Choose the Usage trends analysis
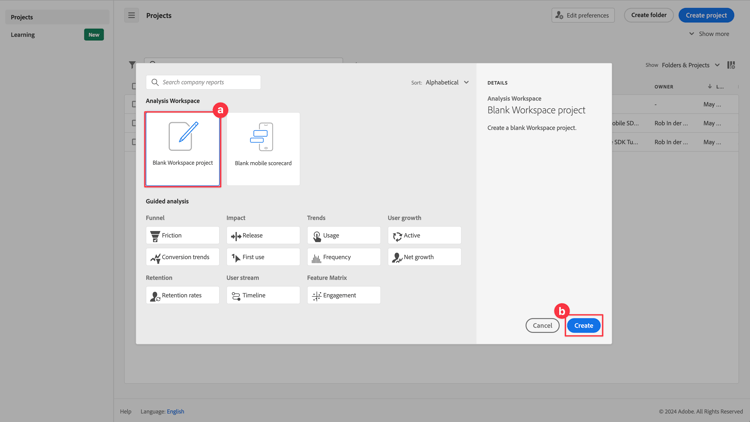This screenshot has height=422, width=750. point(343,235)
